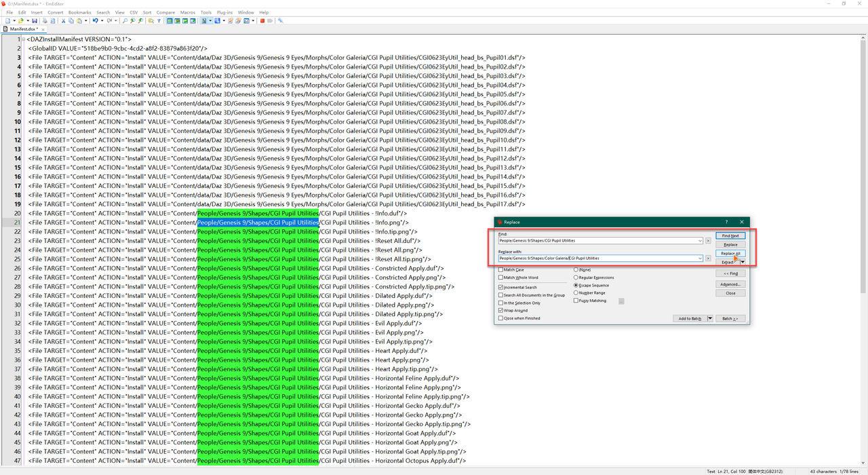This screenshot has height=475, width=868.
Task: Enable the Fuzzy Matching checkbox
Action: coord(576,301)
